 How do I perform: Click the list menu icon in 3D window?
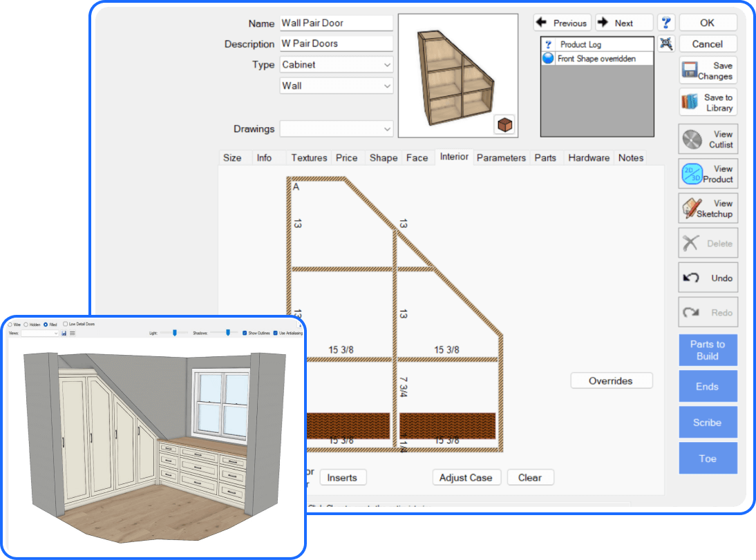[x=73, y=333]
